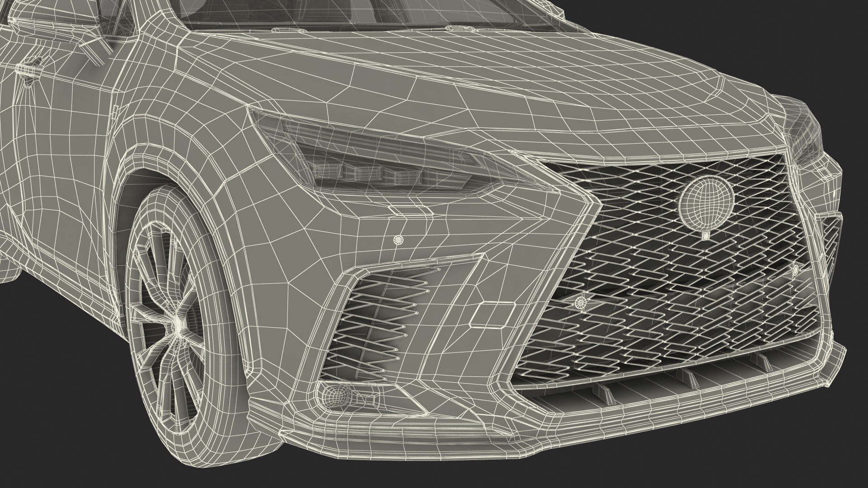Click the parking sensor above the side vent
Screen dimensions: 868x488
pos(398,240)
